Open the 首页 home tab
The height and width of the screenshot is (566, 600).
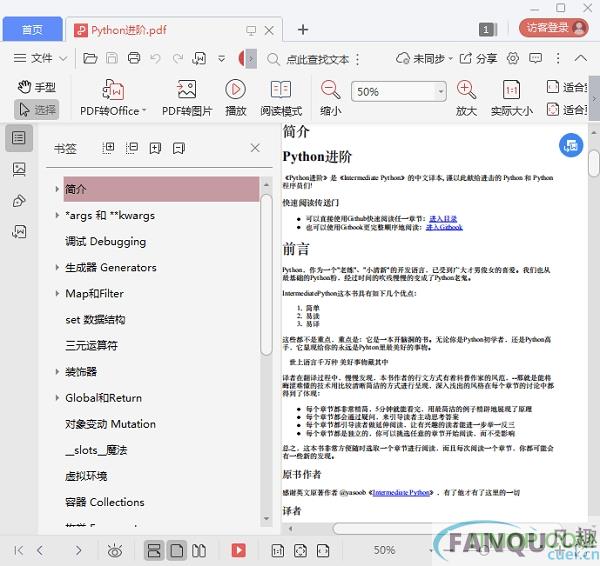(32, 29)
